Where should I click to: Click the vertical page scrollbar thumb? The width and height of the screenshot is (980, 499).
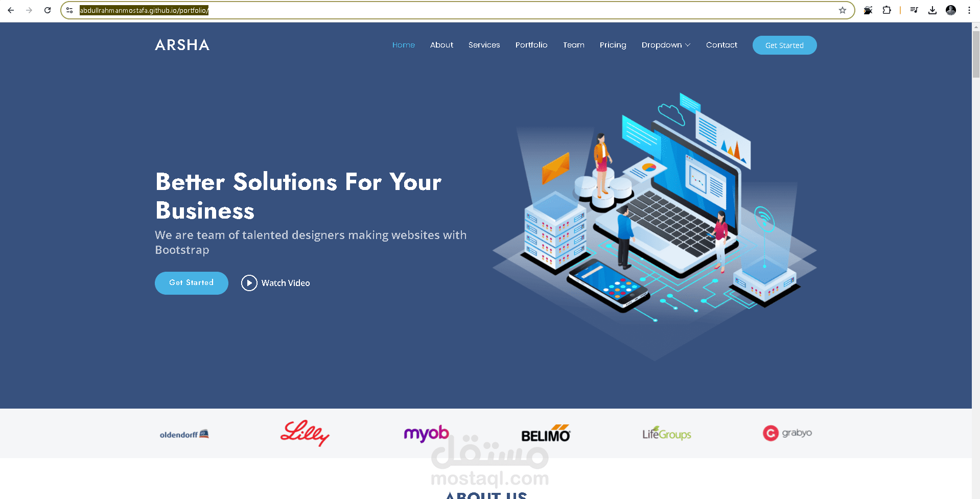coord(976,54)
